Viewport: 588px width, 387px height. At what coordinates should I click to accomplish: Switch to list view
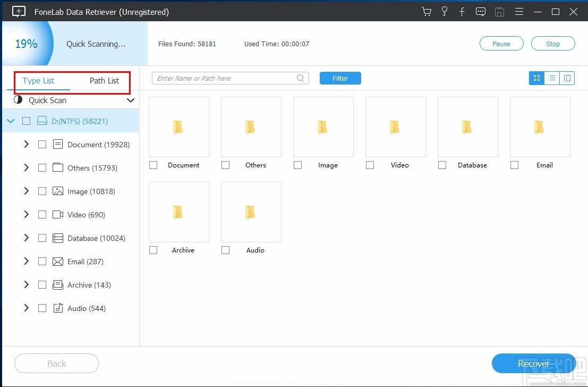click(552, 78)
